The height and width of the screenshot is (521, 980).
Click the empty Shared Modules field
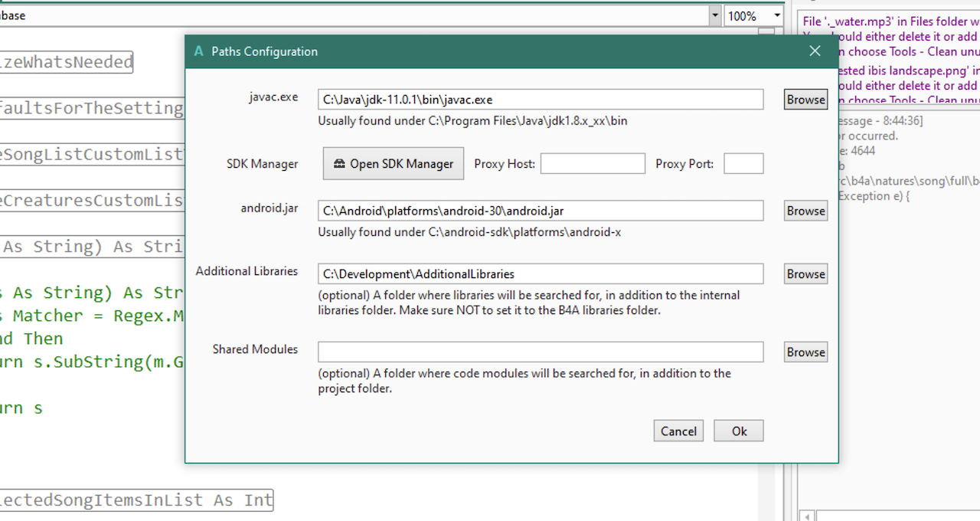tap(541, 352)
